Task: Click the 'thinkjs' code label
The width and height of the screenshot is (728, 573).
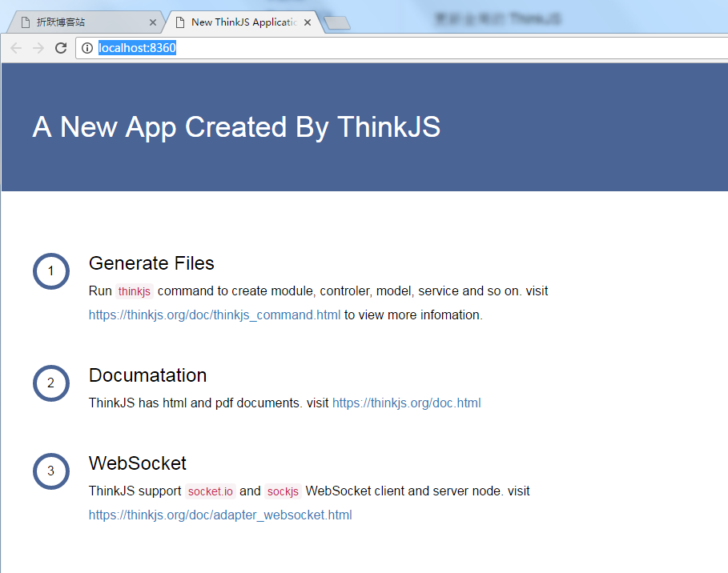Action: point(135,291)
